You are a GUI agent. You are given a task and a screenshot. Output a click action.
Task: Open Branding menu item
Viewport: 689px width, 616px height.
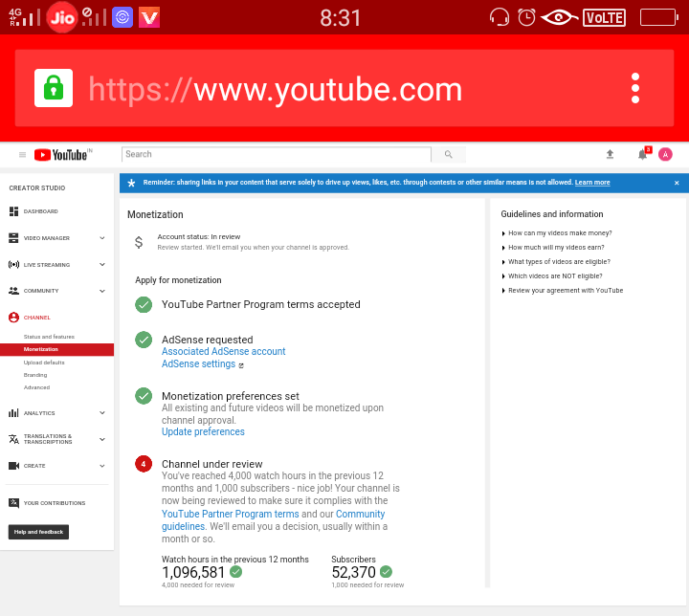(35, 375)
